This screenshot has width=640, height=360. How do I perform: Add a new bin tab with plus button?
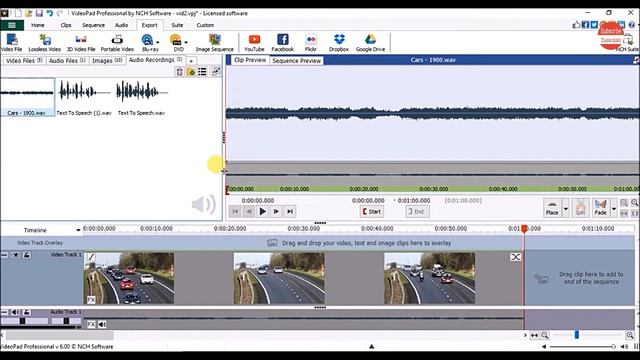(191, 61)
